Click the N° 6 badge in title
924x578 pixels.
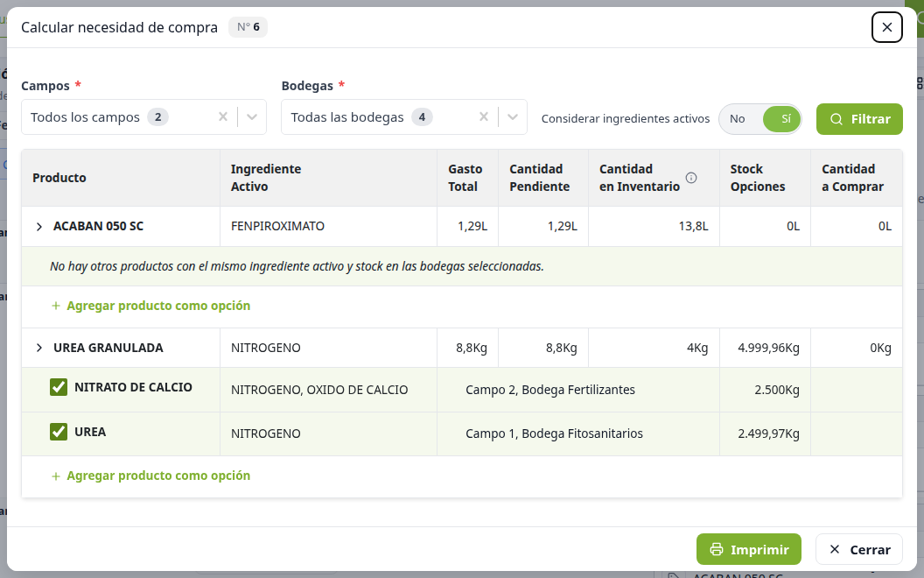(x=248, y=27)
